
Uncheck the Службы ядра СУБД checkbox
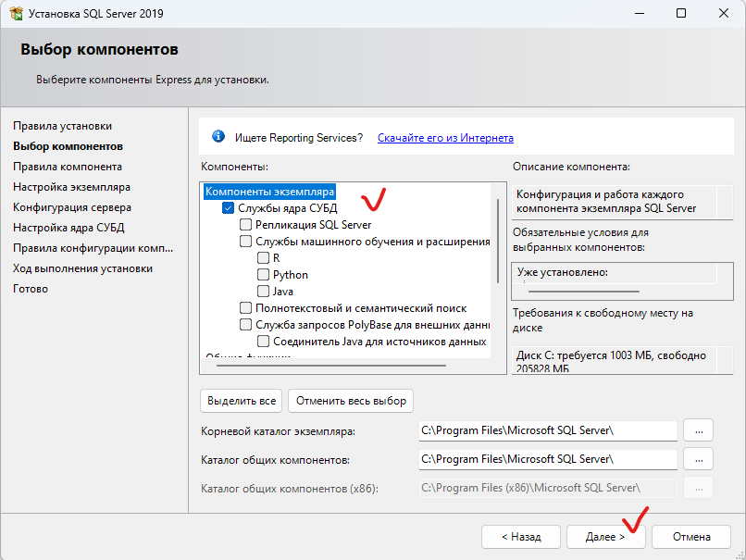click(x=228, y=208)
